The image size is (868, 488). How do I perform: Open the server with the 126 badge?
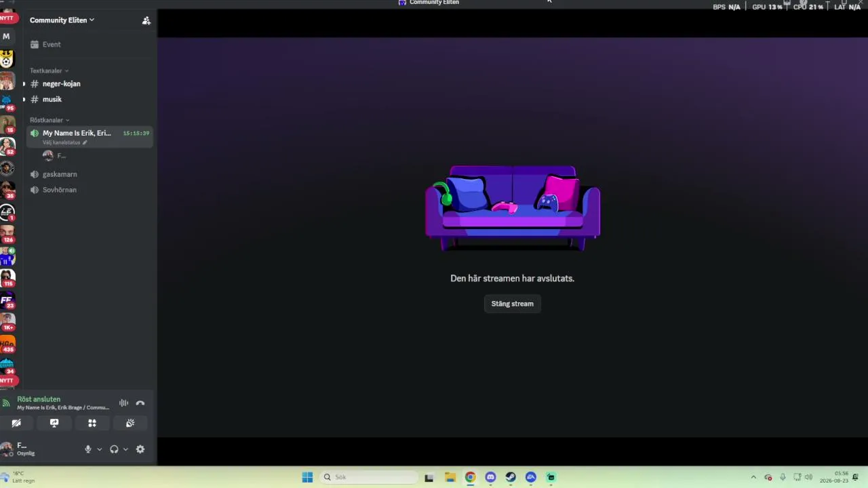7,235
